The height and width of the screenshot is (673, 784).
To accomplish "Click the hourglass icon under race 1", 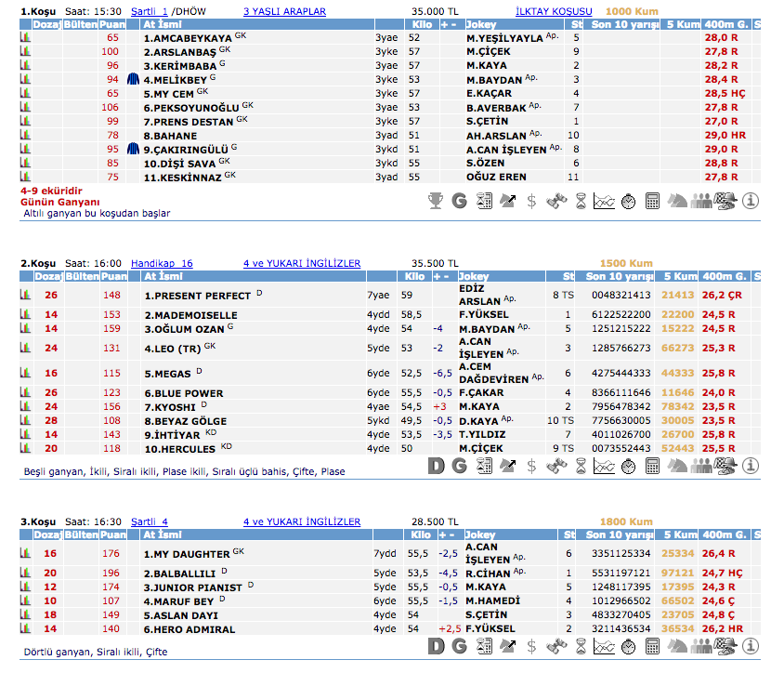I will [x=581, y=200].
